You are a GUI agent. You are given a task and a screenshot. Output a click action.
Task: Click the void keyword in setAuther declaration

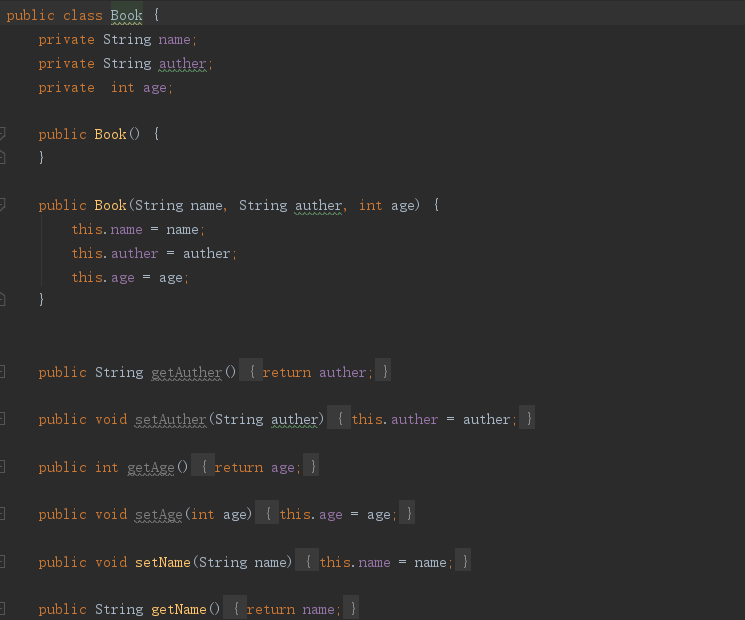click(111, 420)
